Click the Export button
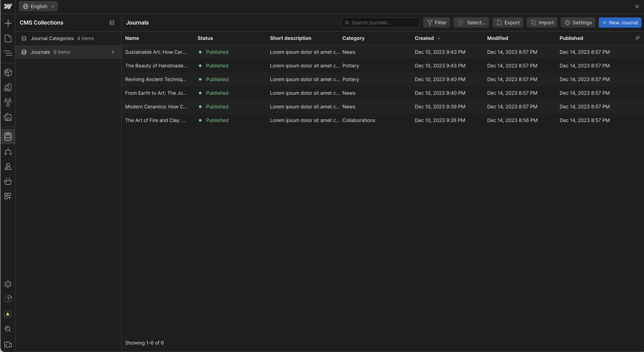Viewport: 644px width, 352px height. click(507, 23)
